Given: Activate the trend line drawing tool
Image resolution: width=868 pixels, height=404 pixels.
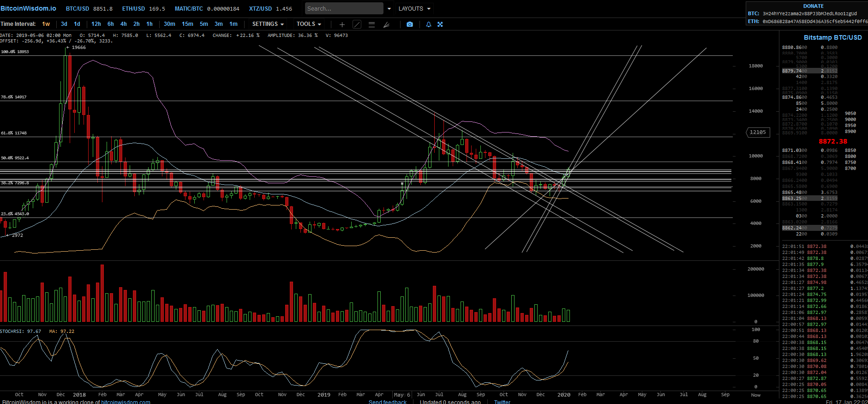Looking at the screenshot, I should click(357, 24).
